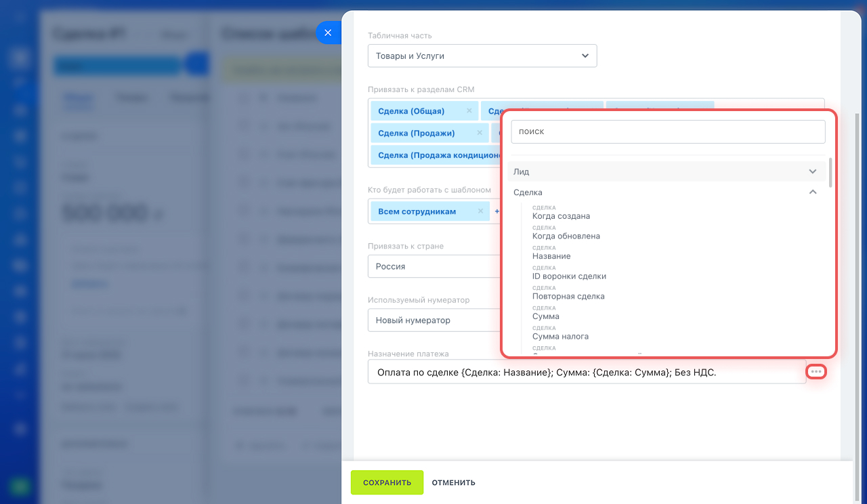Choose Сумма налога from the list
This screenshot has width=867, height=504.
click(x=560, y=336)
